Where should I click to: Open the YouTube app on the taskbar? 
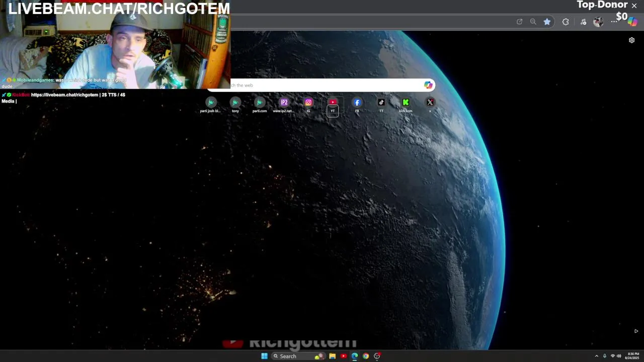pyautogui.click(x=344, y=356)
